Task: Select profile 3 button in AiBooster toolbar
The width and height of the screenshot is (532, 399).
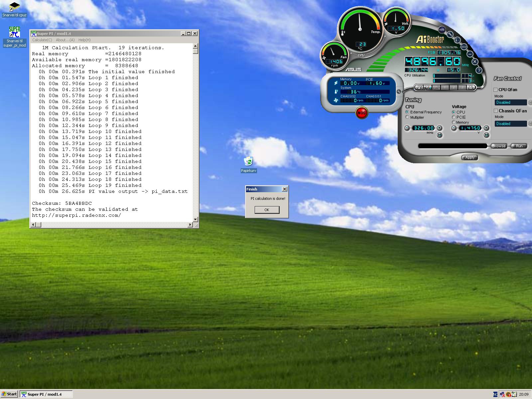Action: pyautogui.click(x=462, y=87)
